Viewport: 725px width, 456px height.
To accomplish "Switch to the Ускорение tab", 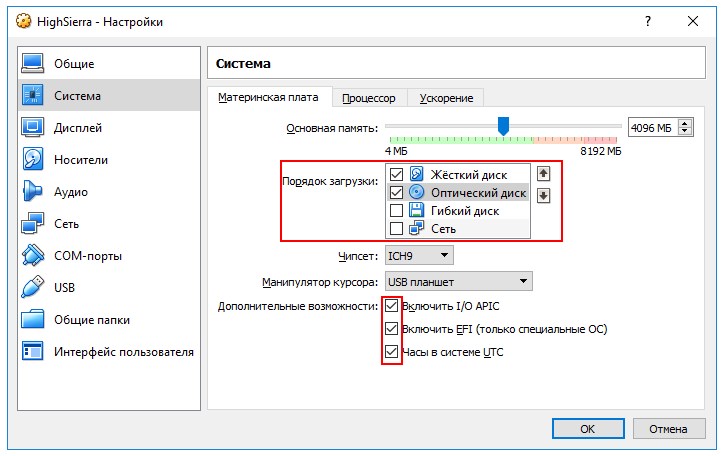I will 446,98.
